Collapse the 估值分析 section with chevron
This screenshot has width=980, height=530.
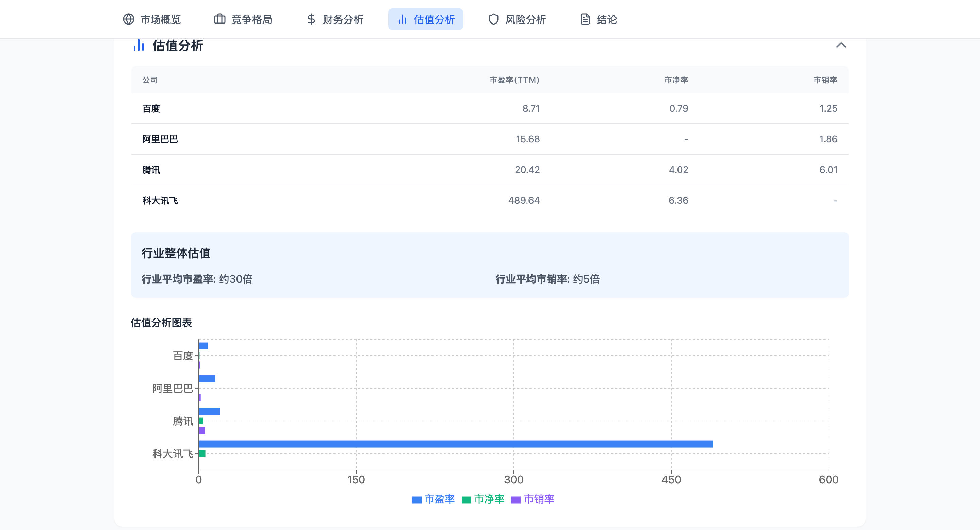841,45
